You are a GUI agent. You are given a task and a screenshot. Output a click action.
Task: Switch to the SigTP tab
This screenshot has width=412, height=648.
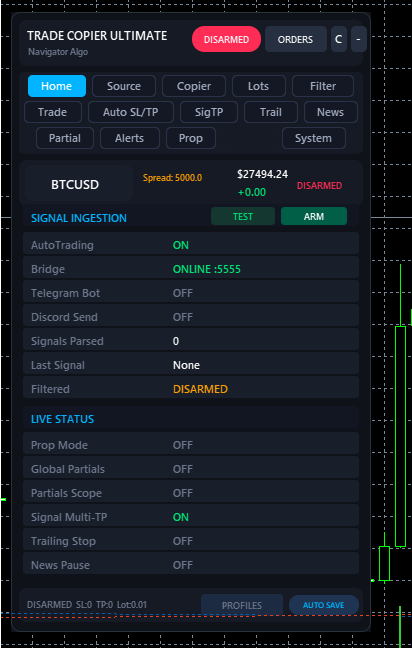point(209,112)
